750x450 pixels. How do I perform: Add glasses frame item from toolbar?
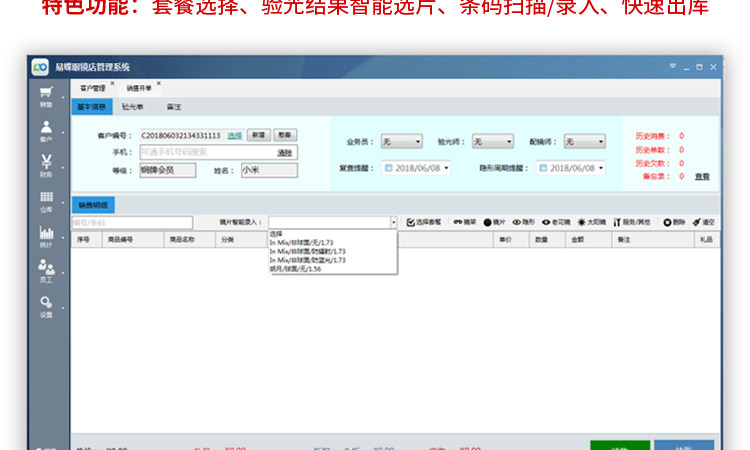point(464,222)
